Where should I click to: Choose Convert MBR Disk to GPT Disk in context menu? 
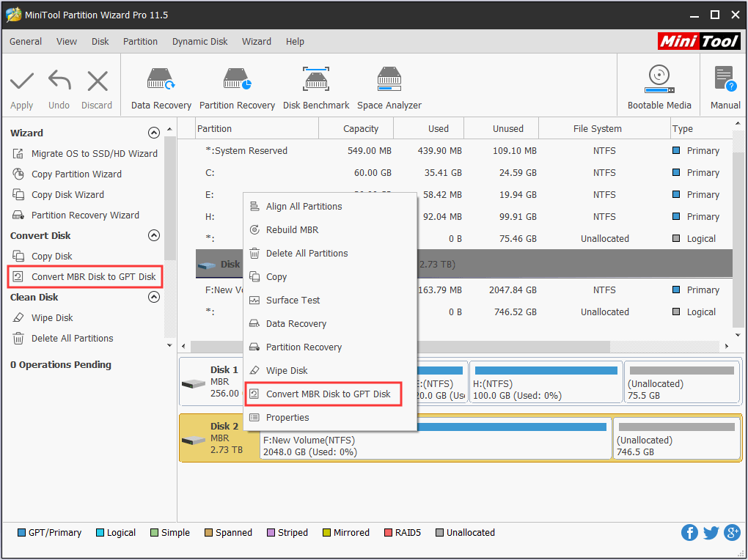point(323,394)
